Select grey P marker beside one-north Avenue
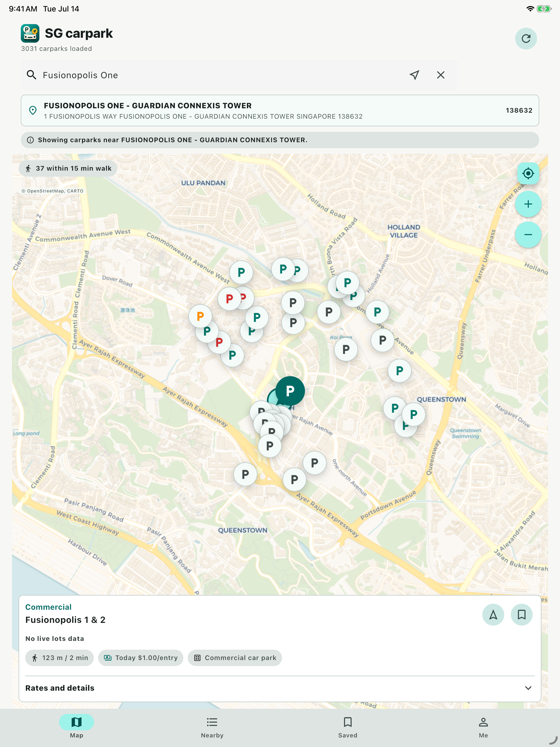Image resolution: width=560 pixels, height=747 pixels. (314, 463)
